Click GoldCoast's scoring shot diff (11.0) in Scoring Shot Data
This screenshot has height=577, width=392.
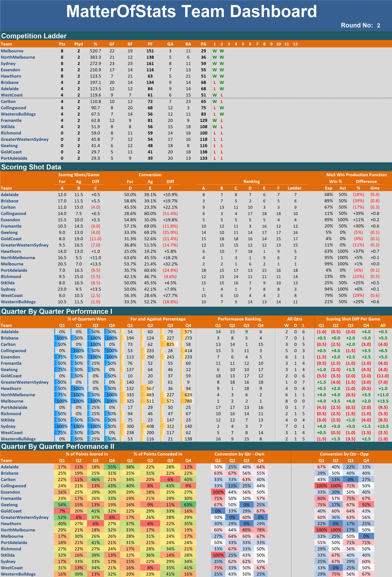click(96, 239)
